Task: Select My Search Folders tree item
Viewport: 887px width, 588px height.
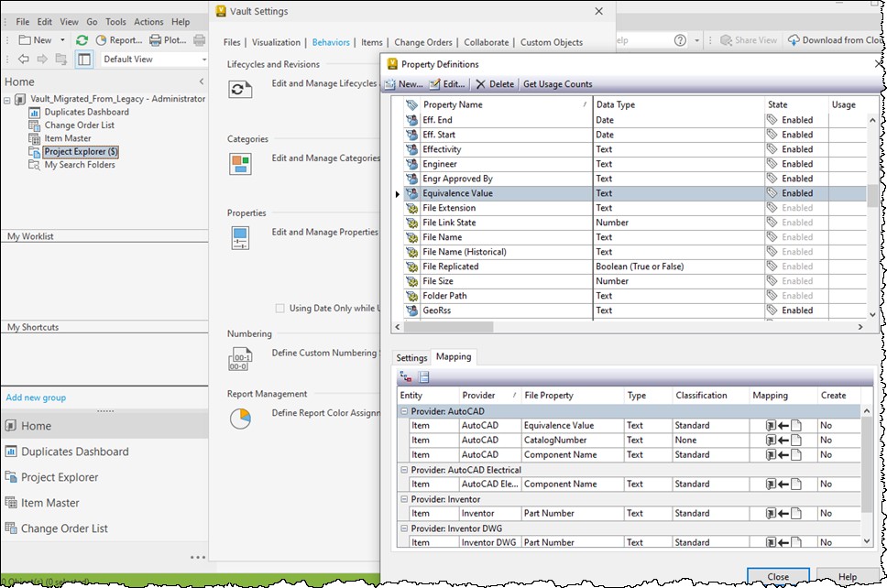Action: pos(79,165)
